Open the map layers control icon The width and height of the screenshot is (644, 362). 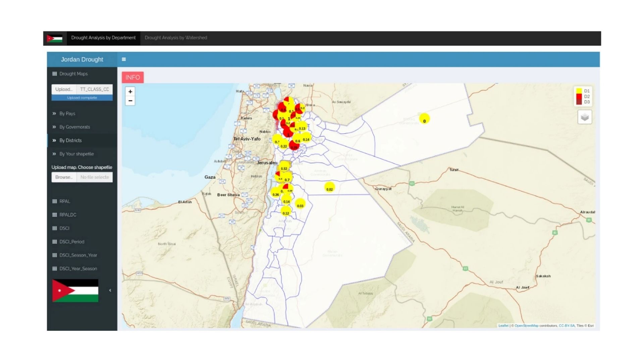point(584,117)
